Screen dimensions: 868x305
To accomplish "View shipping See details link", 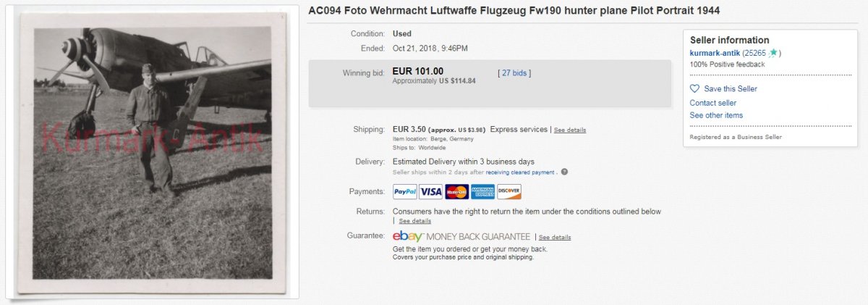I will 570,130.
